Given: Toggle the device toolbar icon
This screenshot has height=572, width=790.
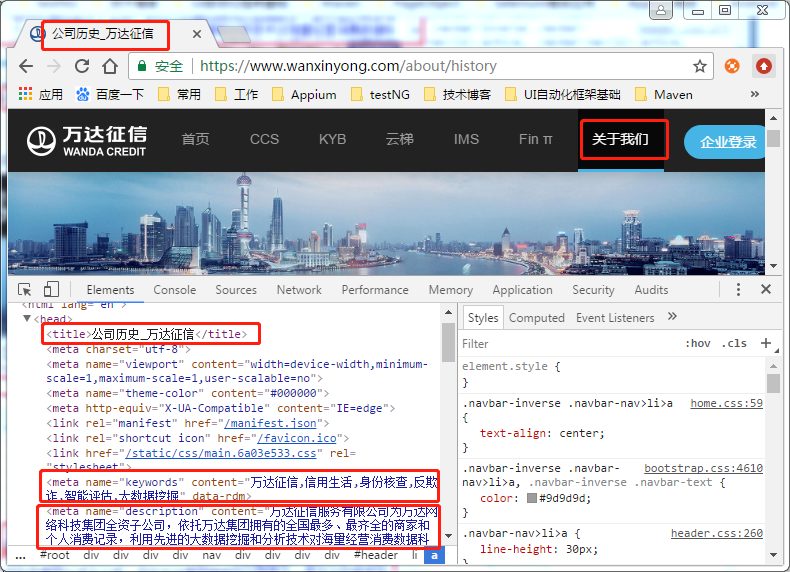Looking at the screenshot, I should point(53,290).
